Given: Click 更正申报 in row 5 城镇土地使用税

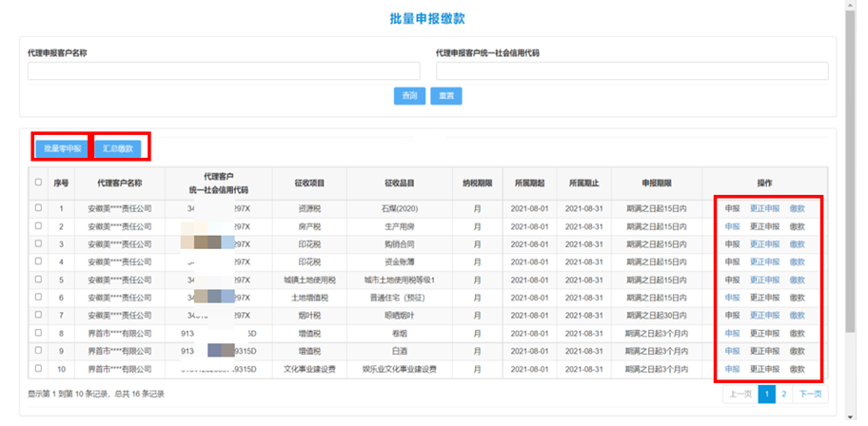Looking at the screenshot, I should coord(765,280).
